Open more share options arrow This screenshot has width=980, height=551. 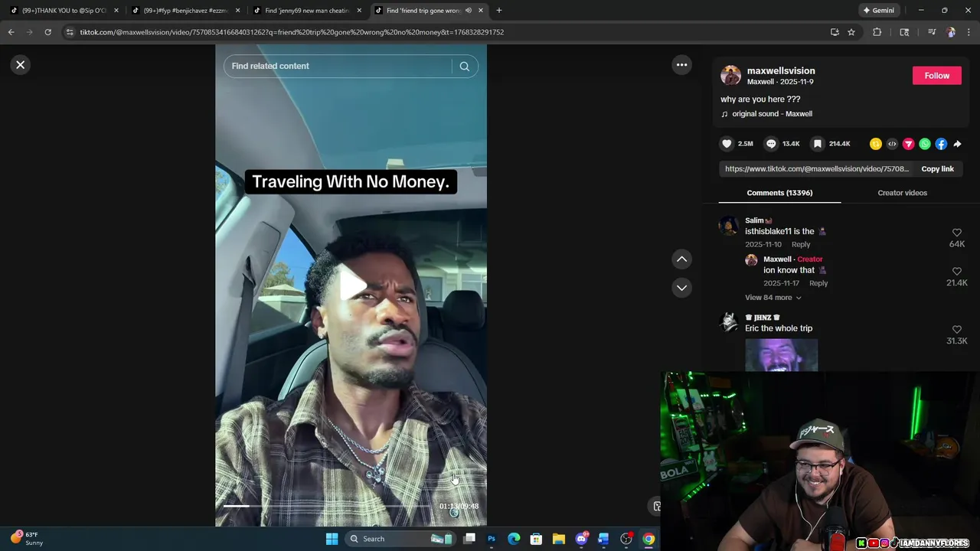957,144
